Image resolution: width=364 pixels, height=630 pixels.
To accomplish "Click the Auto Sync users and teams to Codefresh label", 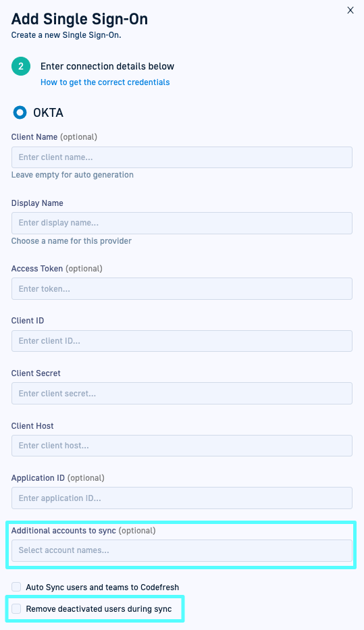I will [x=103, y=587].
